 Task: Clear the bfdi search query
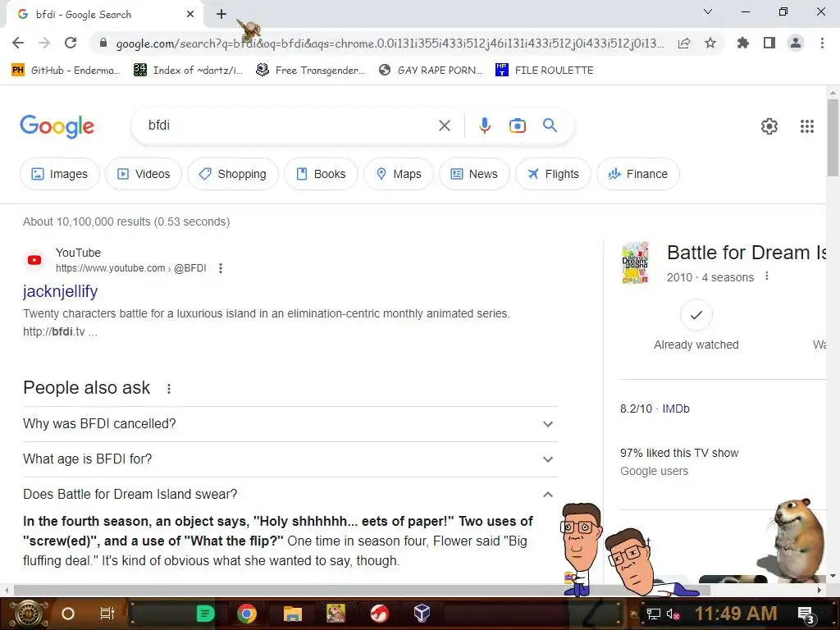tap(445, 126)
